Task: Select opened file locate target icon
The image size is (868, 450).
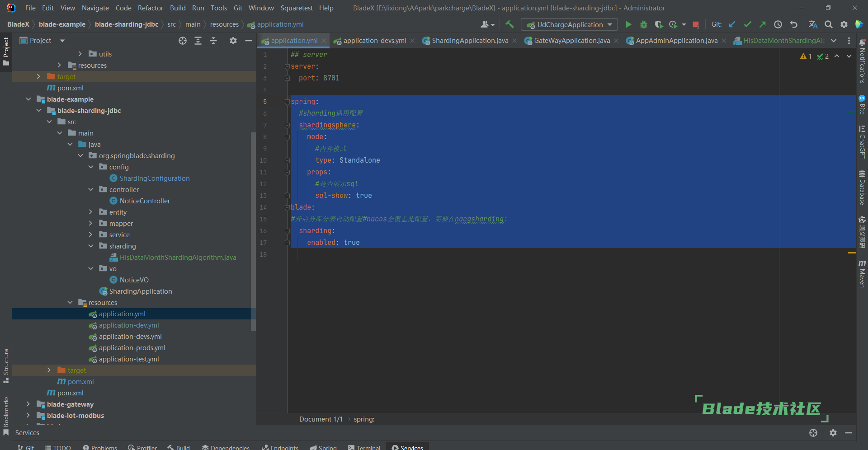Action: [x=183, y=41]
